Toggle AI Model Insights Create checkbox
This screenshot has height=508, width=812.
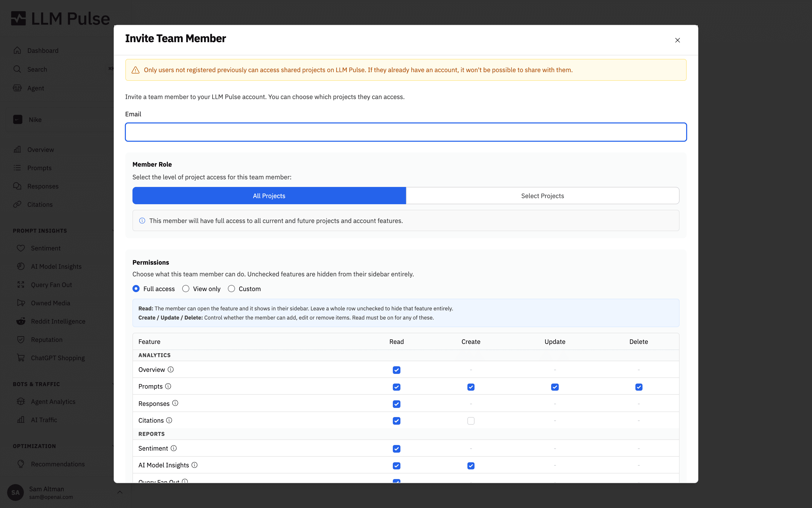pyautogui.click(x=471, y=466)
